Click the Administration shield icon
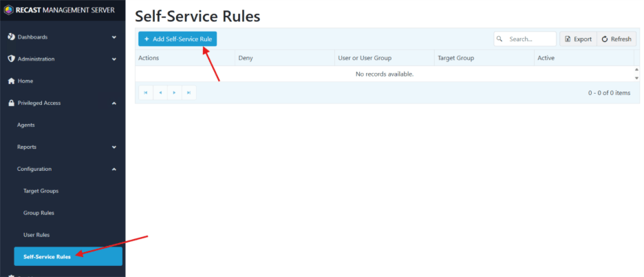Viewport: 644px width, 277px height. tap(12, 59)
